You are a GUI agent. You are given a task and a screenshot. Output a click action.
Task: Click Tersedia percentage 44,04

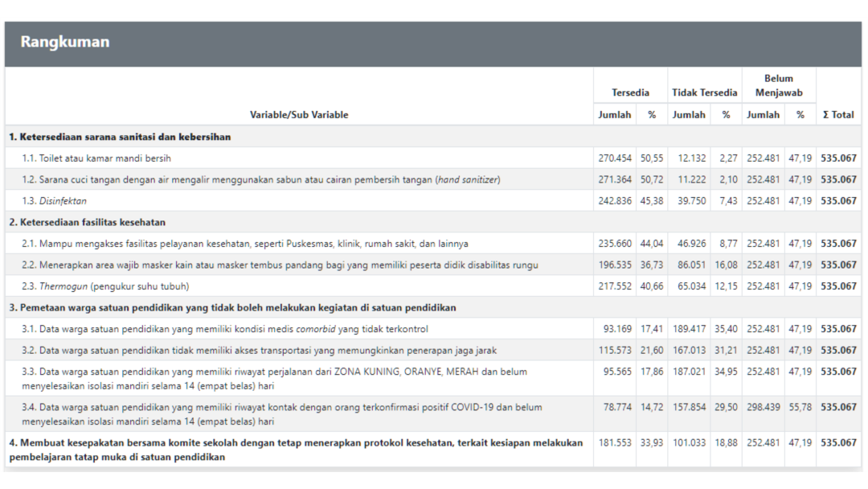(652, 244)
